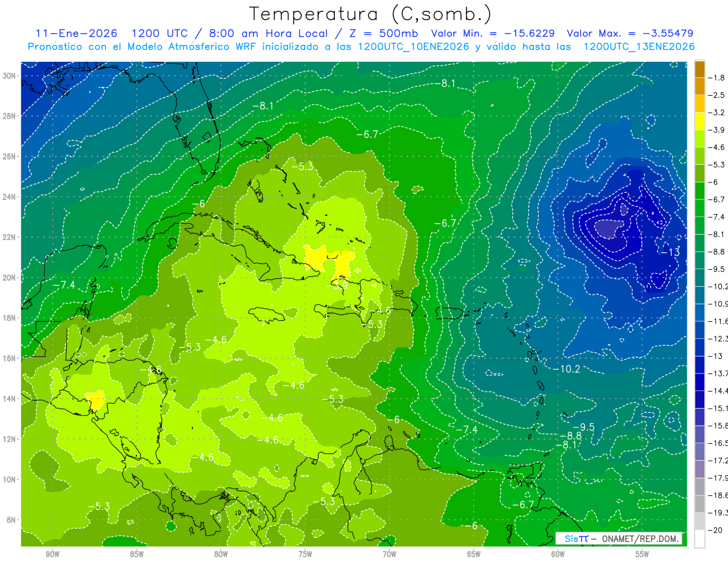Click the "10N" latitude axis label
Screen dimensions: 728x562
10,480
